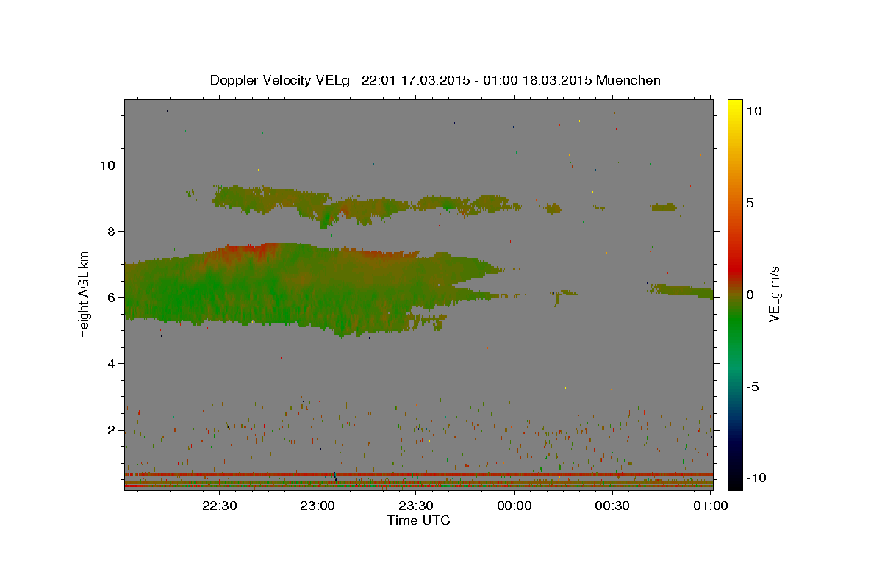Viewport: 882px width, 588px height.
Task: Click the 'VELg m/s' colorbar label
Action: tap(774, 294)
